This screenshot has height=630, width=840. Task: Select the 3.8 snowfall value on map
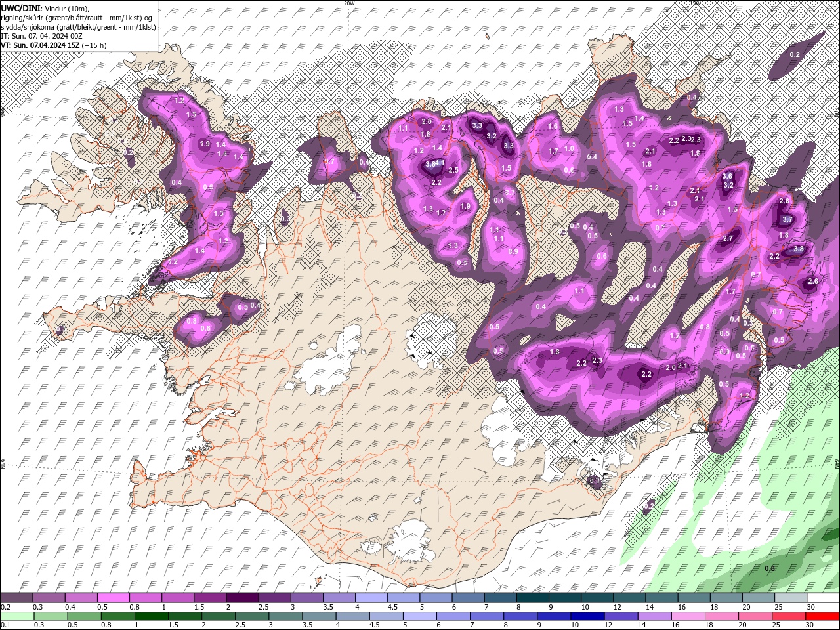799,249
